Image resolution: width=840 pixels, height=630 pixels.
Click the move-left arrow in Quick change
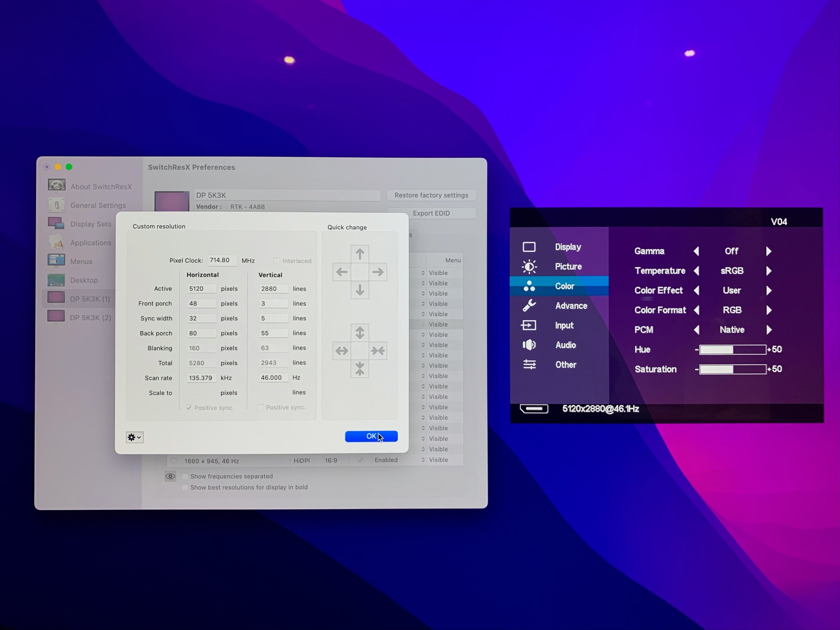click(341, 272)
